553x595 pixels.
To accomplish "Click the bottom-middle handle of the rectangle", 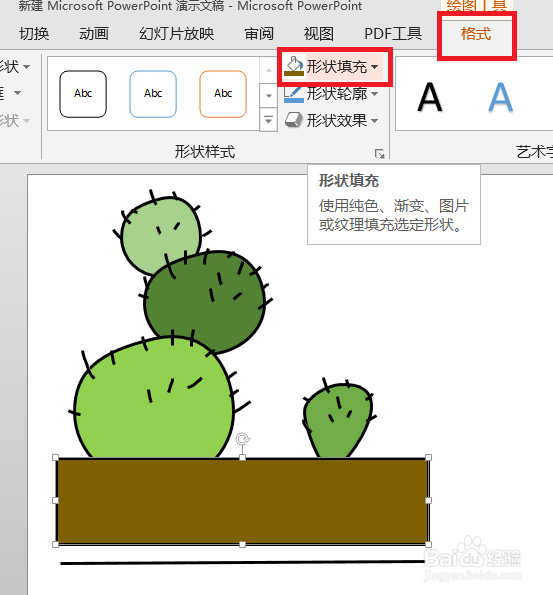I will coord(243,545).
